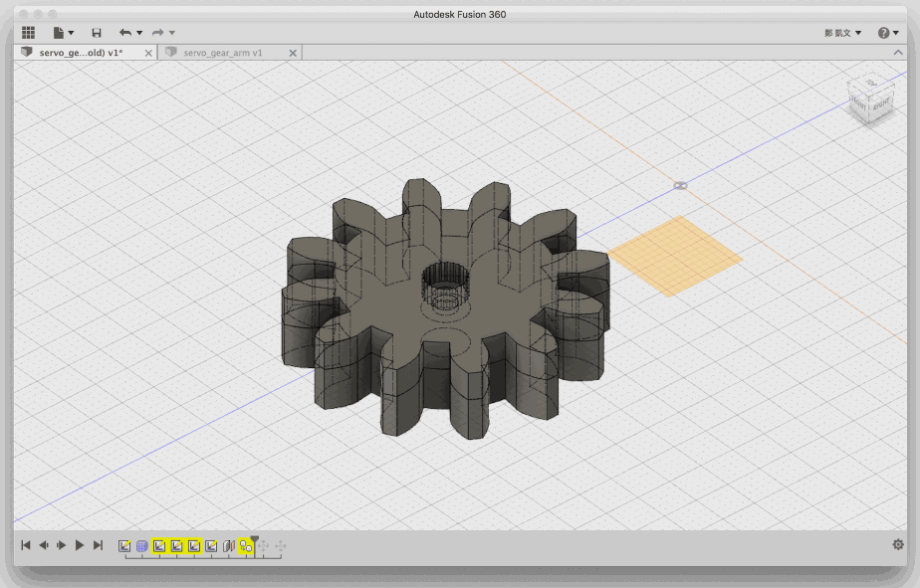The height and width of the screenshot is (588, 920).
Task: Click the FRONT face of the ViewCube
Action: pyautogui.click(x=858, y=103)
